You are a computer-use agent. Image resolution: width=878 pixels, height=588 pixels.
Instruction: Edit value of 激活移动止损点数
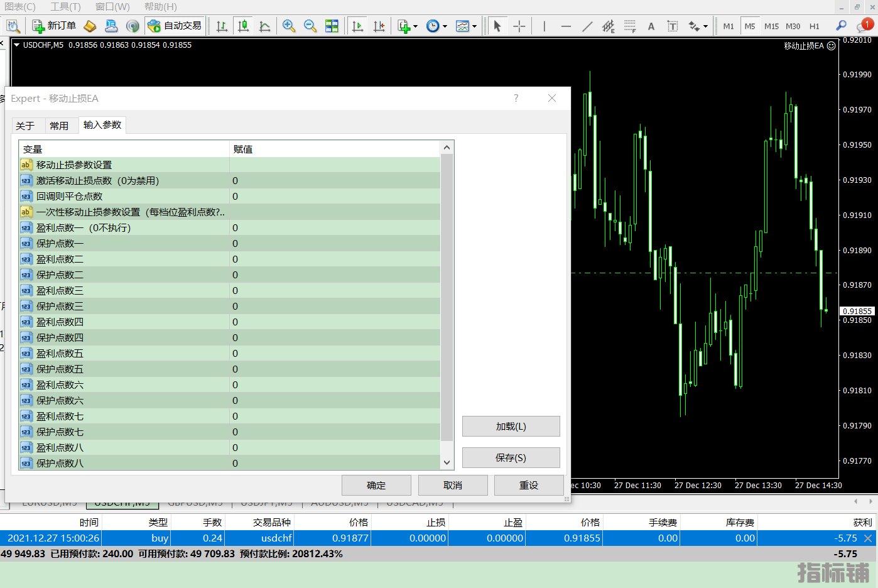(335, 180)
